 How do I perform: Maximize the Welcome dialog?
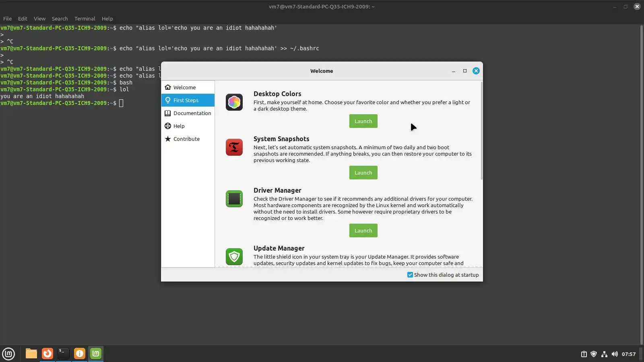tap(465, 71)
